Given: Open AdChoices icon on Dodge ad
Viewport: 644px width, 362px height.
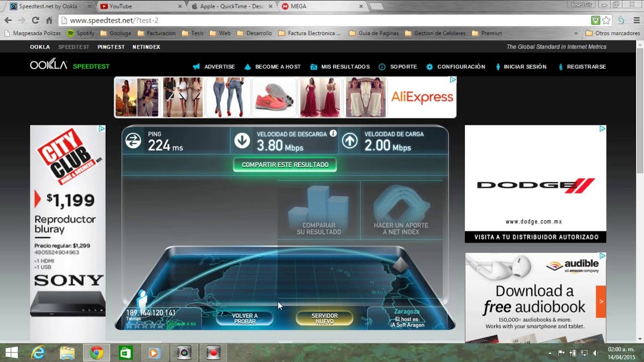Looking at the screenshot, I should (602, 129).
